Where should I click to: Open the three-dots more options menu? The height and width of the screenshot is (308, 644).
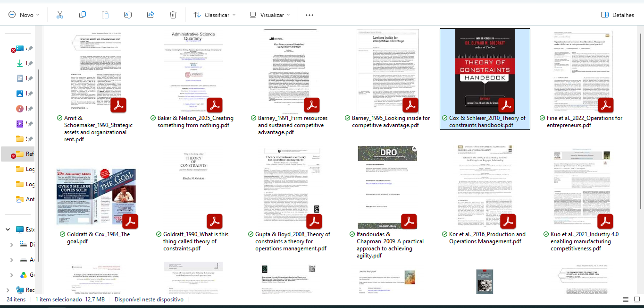(x=309, y=15)
